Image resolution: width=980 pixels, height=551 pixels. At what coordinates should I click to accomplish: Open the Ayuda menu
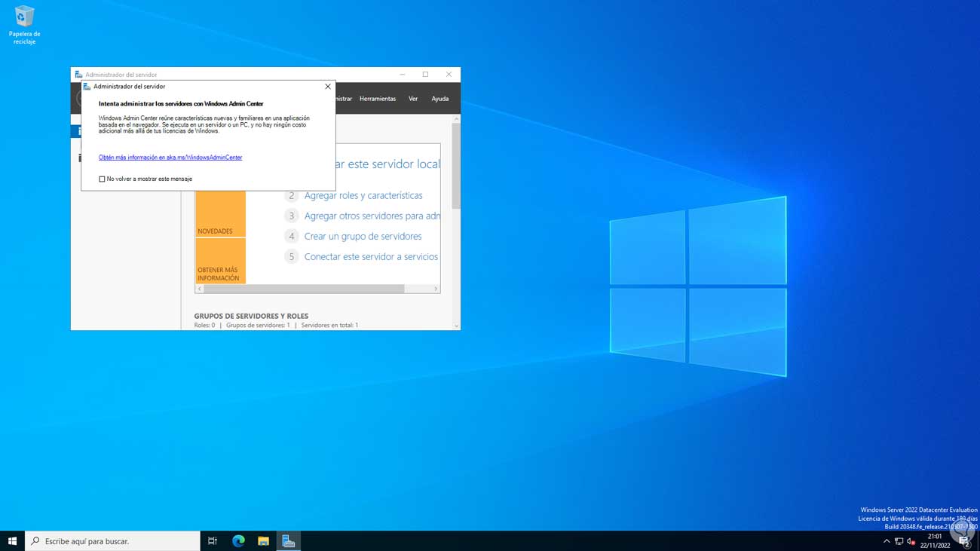click(x=440, y=99)
